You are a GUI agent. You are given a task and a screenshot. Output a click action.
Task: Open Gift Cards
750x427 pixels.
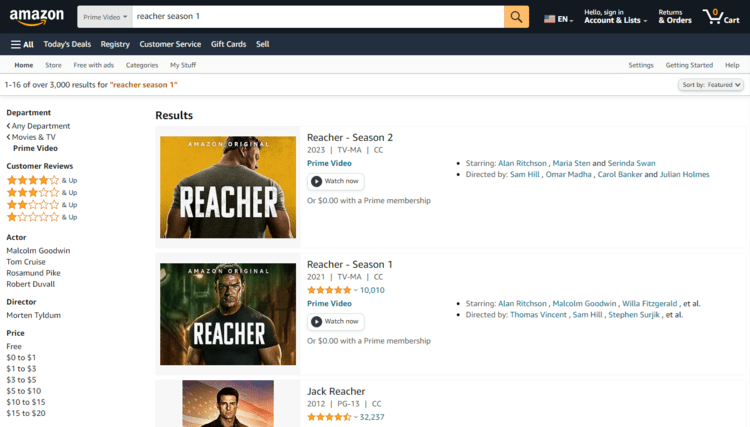click(x=228, y=44)
